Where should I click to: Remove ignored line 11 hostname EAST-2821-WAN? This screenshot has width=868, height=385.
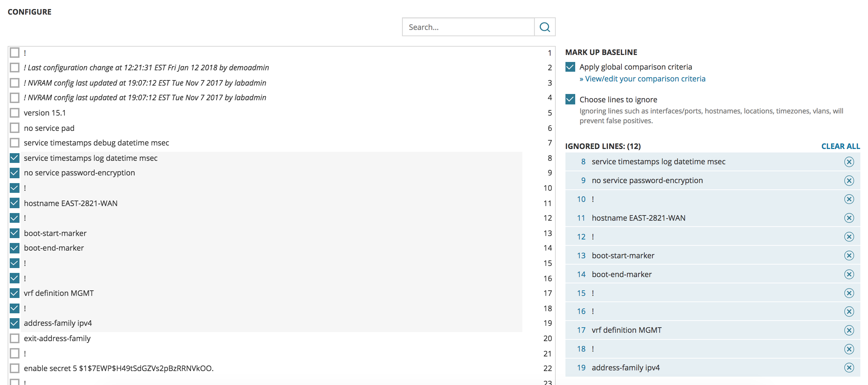849,218
